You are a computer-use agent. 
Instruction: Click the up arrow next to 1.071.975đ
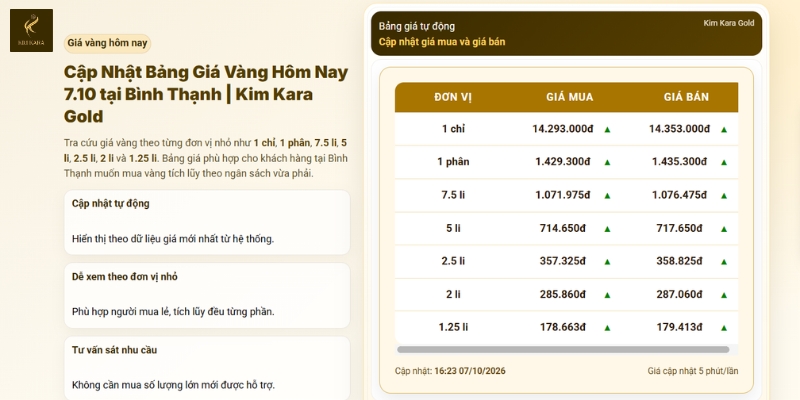(607, 195)
